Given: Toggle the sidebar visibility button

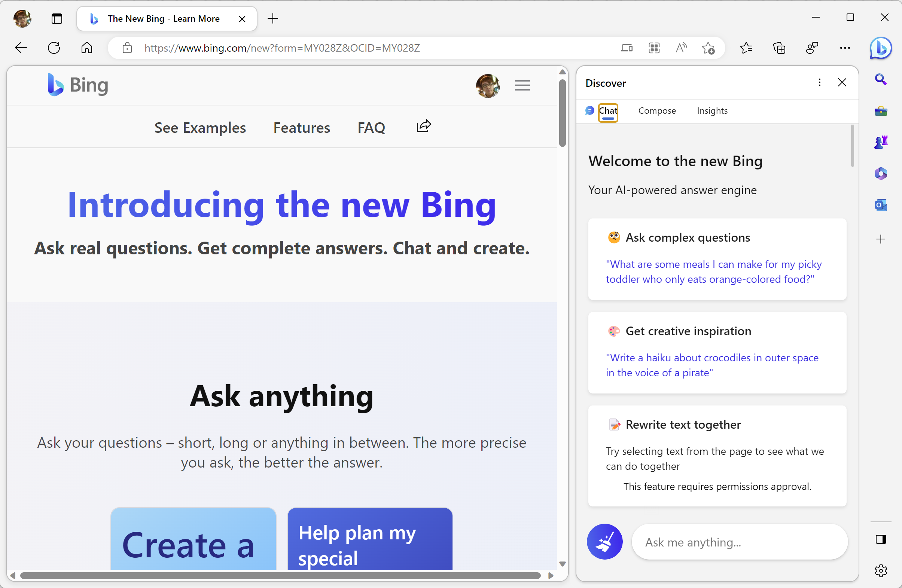Looking at the screenshot, I should coord(880,539).
